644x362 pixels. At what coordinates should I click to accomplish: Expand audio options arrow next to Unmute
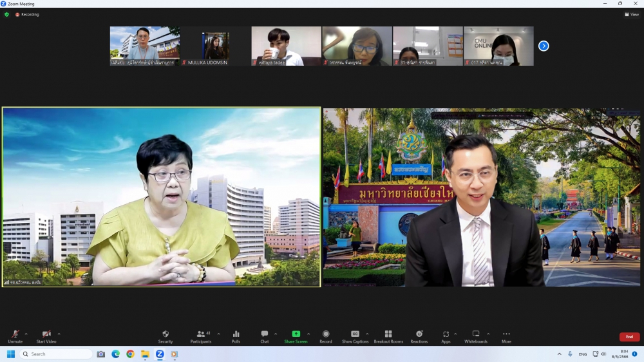26,334
